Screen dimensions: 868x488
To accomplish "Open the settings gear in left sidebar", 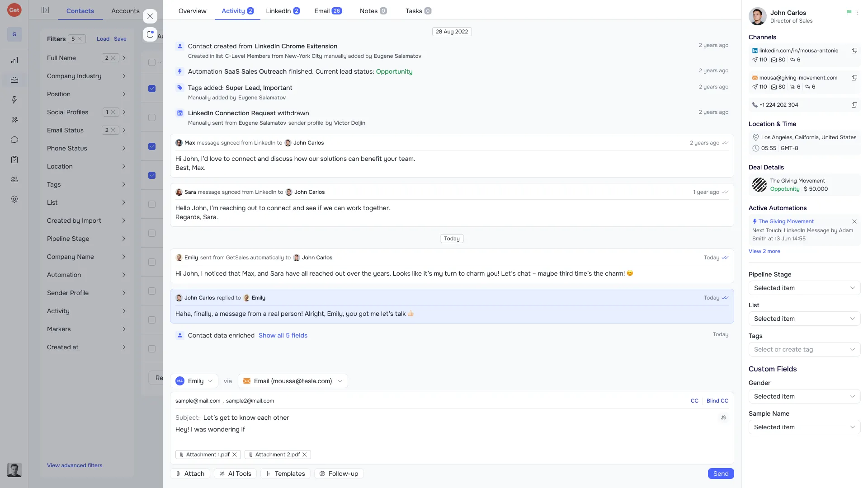I will [x=14, y=199].
